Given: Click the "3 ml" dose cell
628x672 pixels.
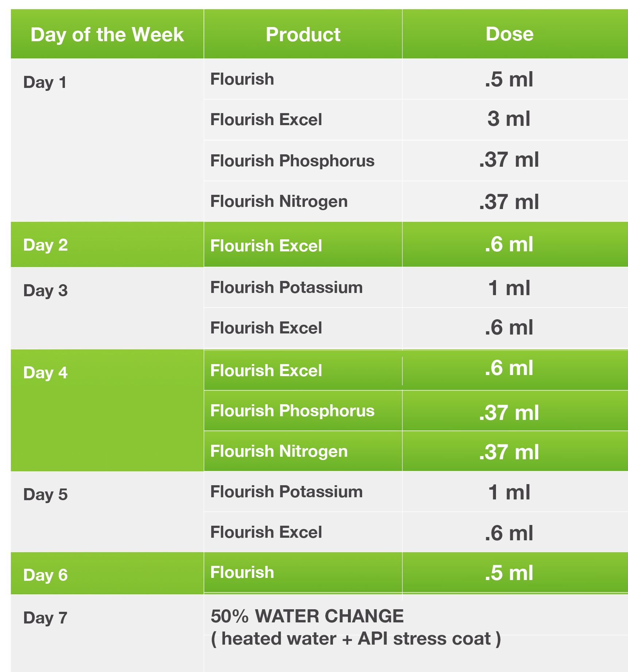Looking at the screenshot, I should tap(509, 119).
